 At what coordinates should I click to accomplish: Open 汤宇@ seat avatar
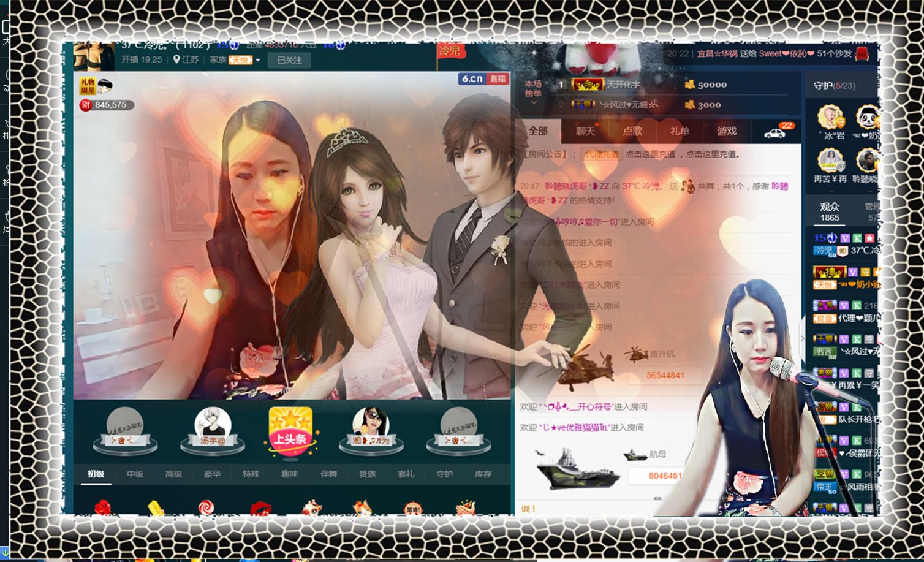(x=213, y=424)
